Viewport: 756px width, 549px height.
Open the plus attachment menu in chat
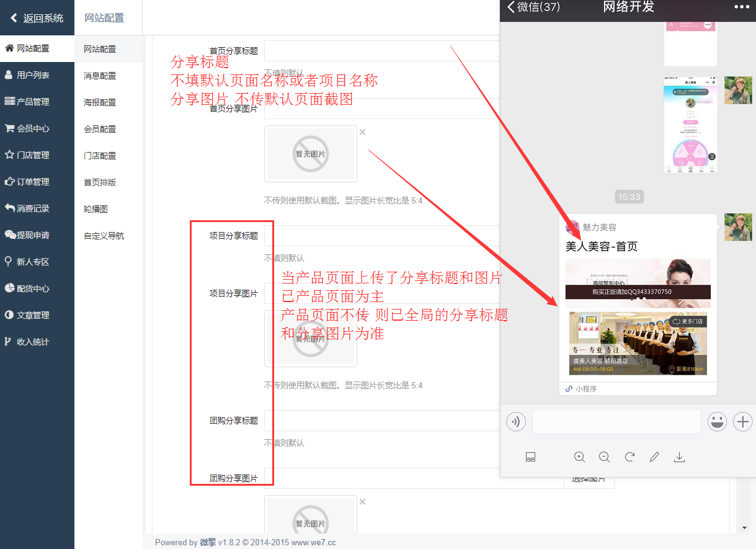pyautogui.click(x=742, y=422)
